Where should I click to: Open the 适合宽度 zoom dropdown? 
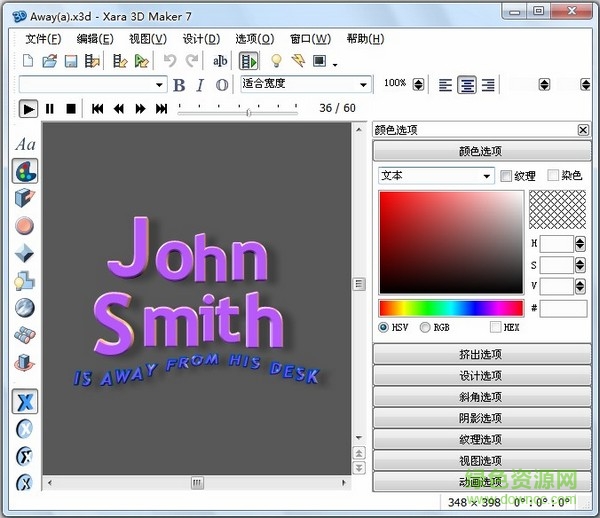pos(364,85)
